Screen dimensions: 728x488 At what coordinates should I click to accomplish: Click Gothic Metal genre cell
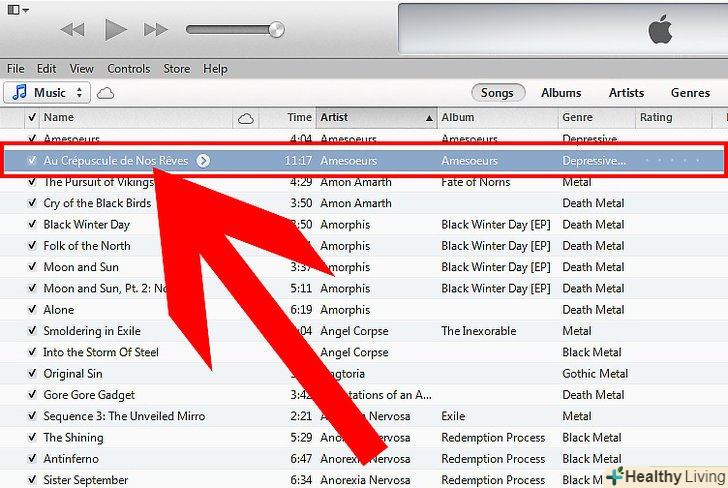[x=595, y=374]
